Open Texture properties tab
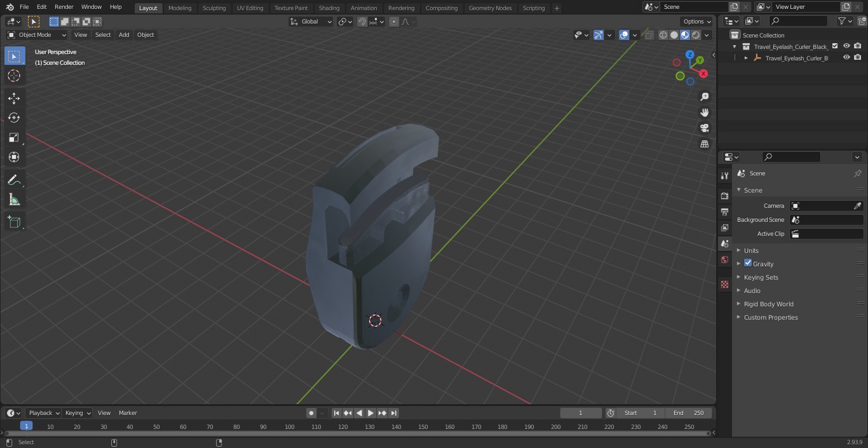The height and width of the screenshot is (448, 868). coord(724,284)
